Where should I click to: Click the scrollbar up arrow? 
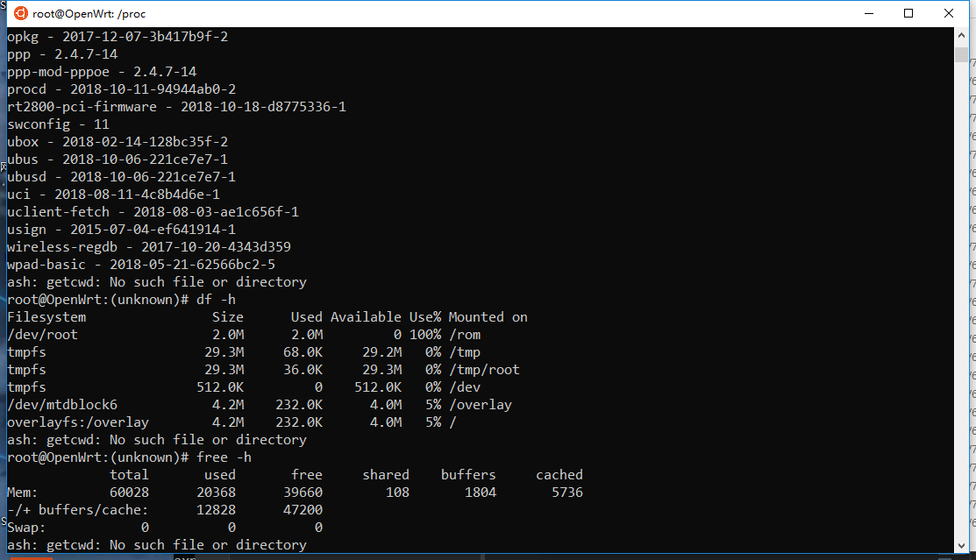(962, 35)
